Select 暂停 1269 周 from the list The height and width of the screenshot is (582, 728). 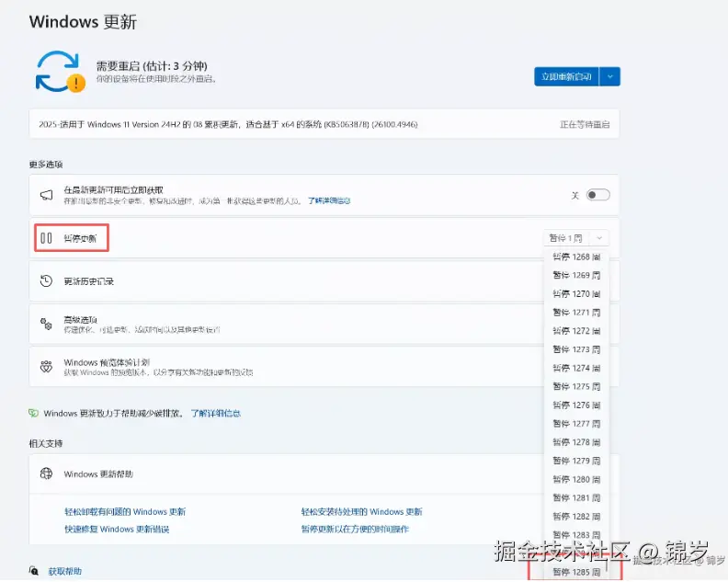[576, 276]
